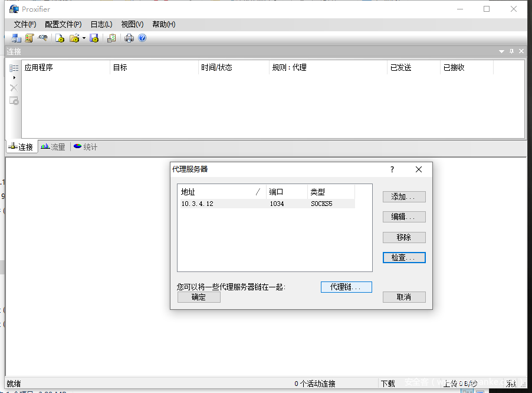532x393 pixels.
Task: Open the 配置文件(P) menu
Action: (63, 24)
